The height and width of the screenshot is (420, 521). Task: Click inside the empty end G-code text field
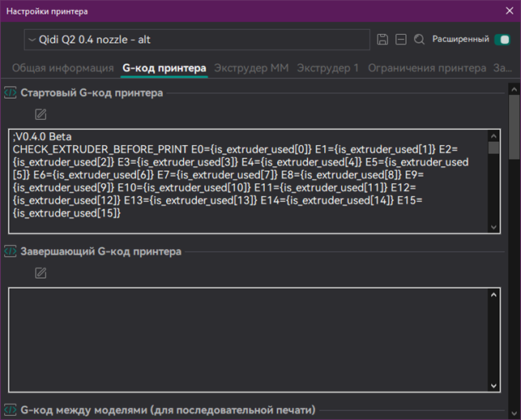[243, 339]
